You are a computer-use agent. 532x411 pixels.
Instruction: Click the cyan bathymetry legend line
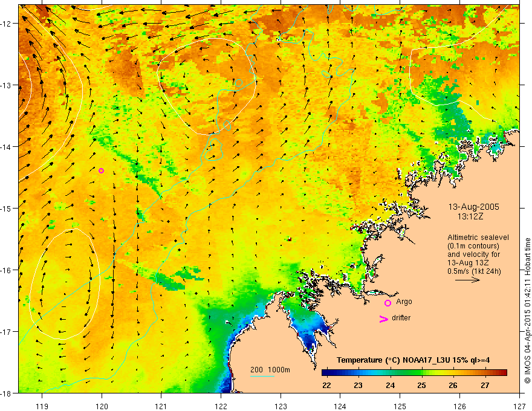(262, 376)
